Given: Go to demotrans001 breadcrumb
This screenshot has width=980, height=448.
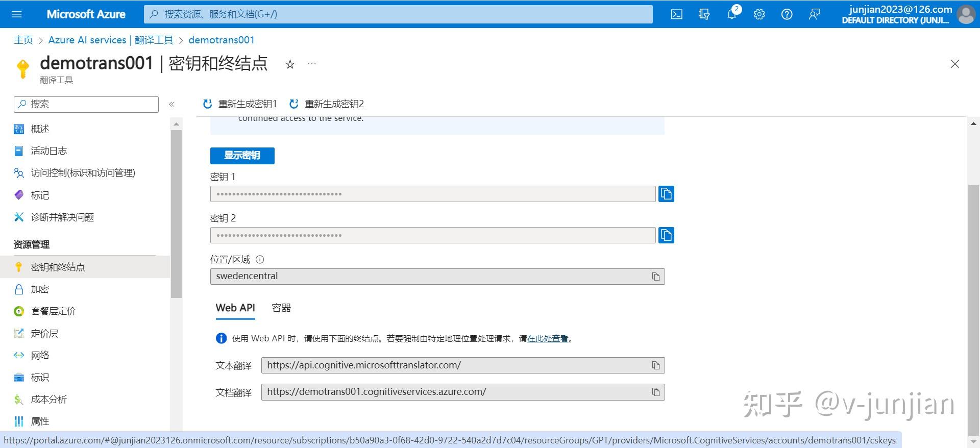Looking at the screenshot, I should [x=222, y=40].
